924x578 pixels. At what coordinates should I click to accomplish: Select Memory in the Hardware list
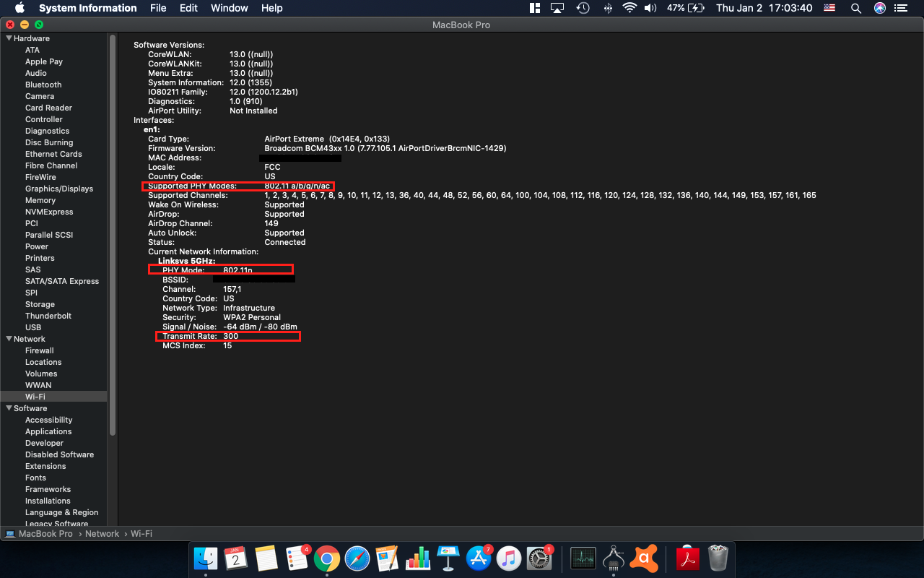tap(40, 200)
